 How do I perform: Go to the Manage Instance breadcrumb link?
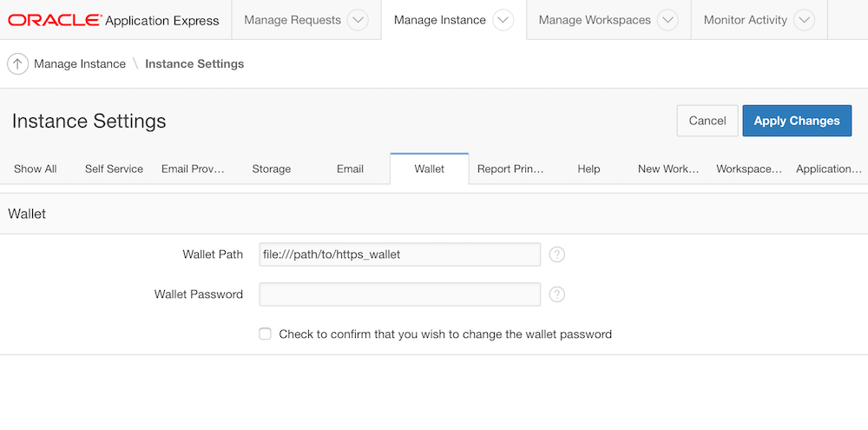[x=80, y=64]
